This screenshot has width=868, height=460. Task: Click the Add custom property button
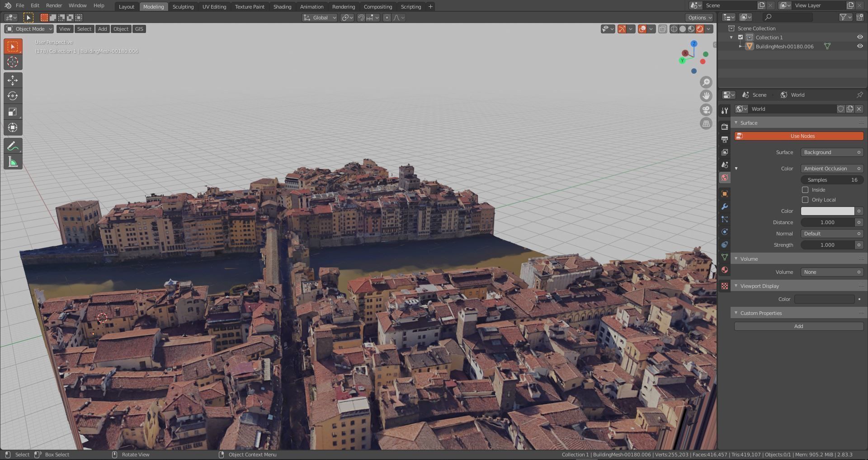799,326
